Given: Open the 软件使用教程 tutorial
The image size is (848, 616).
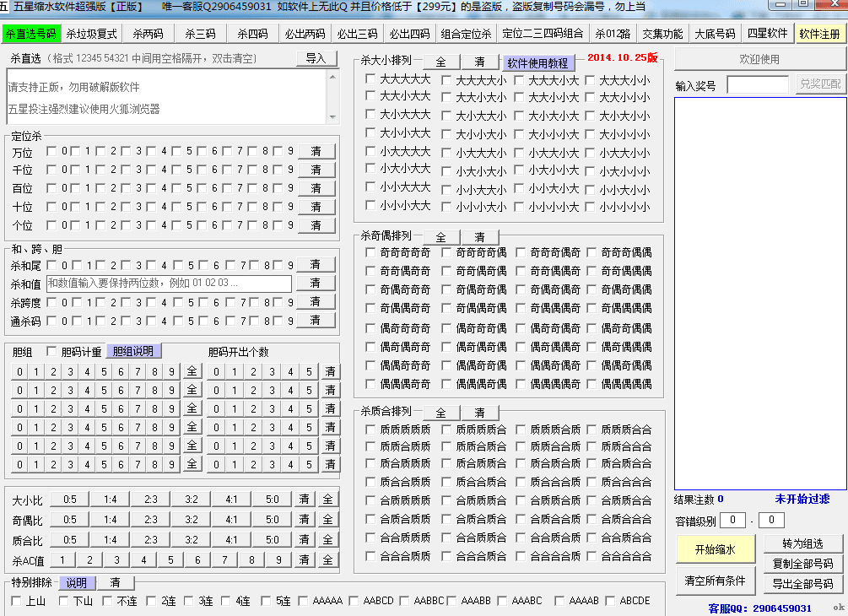Looking at the screenshot, I should point(538,63).
